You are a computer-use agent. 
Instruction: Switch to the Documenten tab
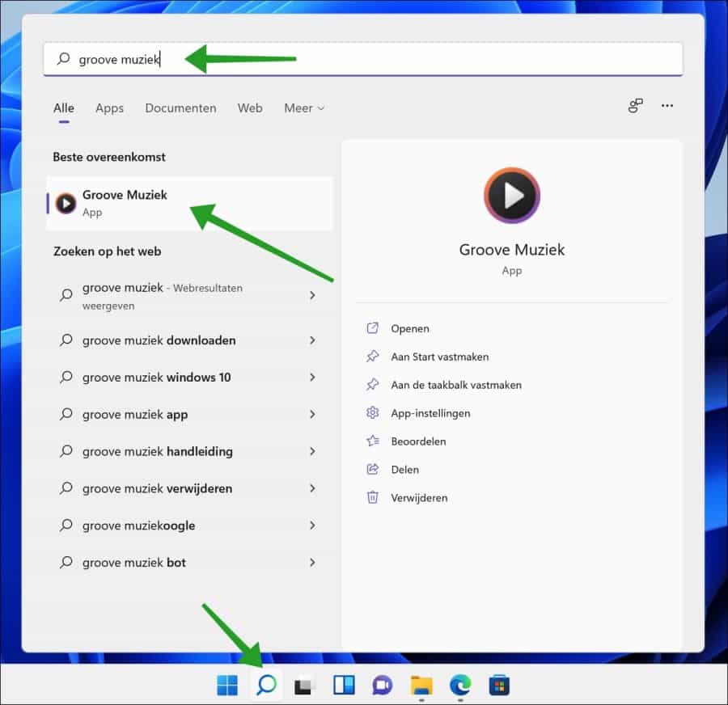[x=180, y=108]
